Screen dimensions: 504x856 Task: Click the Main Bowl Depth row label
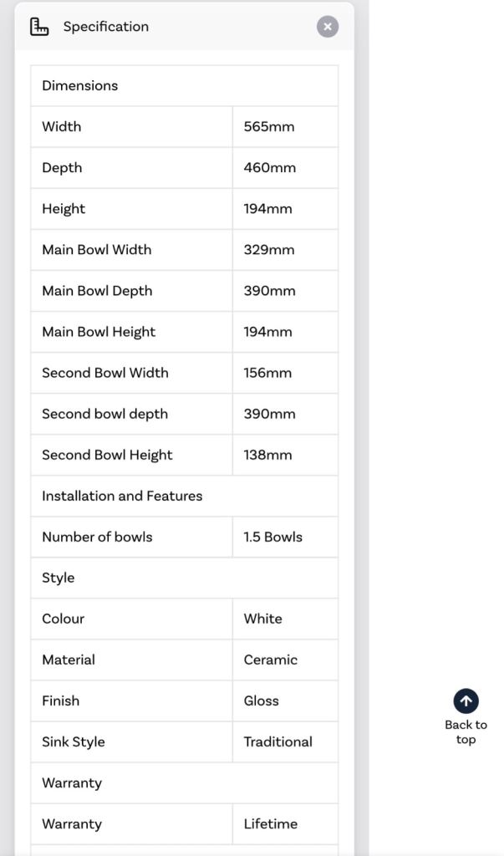click(x=97, y=291)
